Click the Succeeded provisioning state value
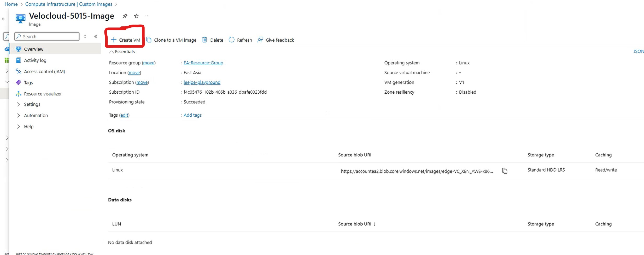 194,102
